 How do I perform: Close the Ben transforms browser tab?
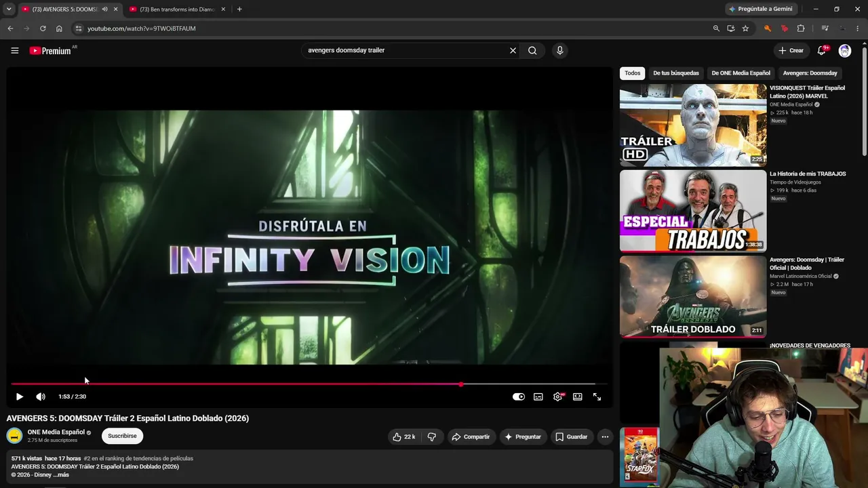pyautogui.click(x=223, y=9)
